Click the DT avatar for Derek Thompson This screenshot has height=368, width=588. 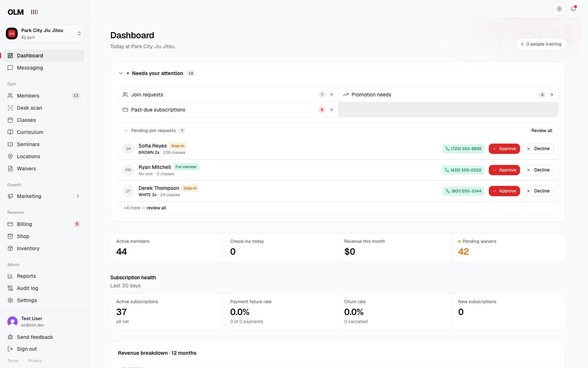point(128,191)
